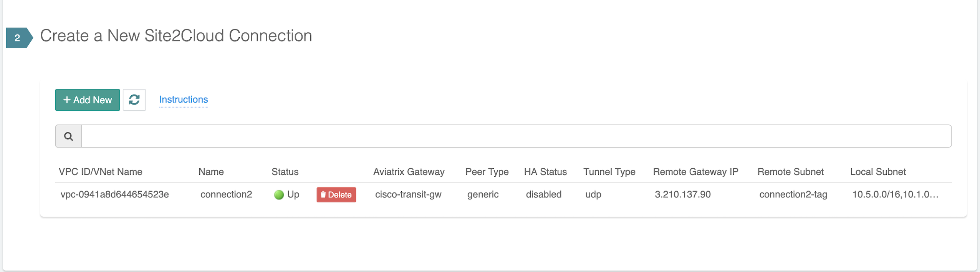Sort by VPC ID/VNet Name column
Viewport: 980px width, 272px height.
click(101, 172)
